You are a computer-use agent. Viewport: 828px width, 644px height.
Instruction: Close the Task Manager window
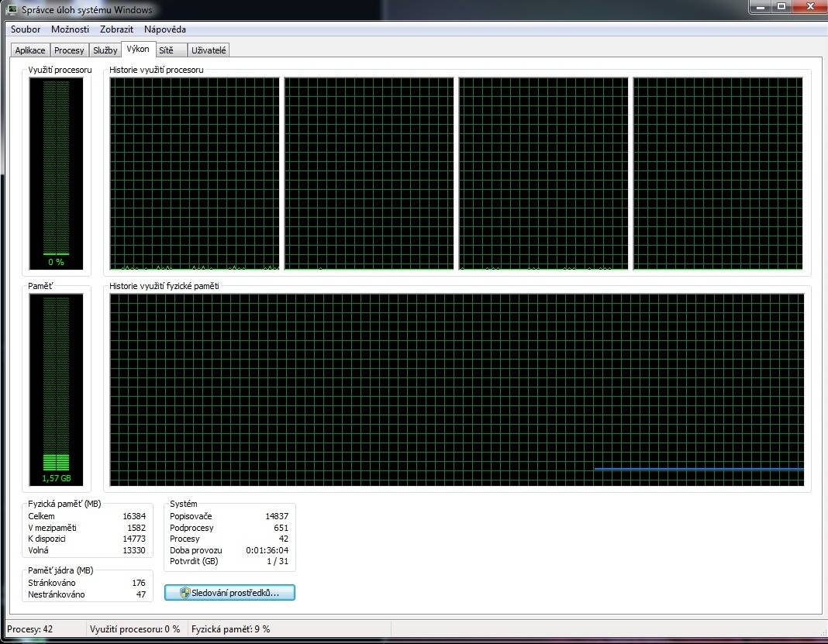click(x=810, y=7)
